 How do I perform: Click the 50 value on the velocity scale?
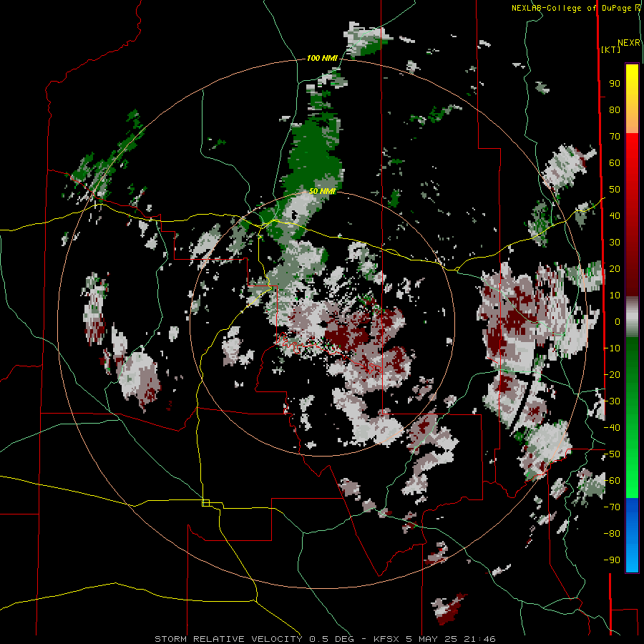615,190
